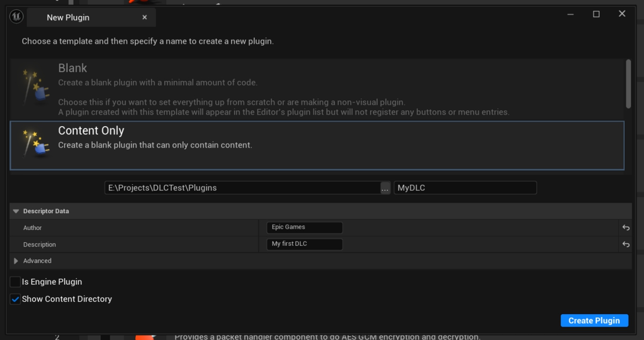Screen dimensions: 644x340
Task: Maximize the New Plugin window
Action: pos(596,15)
